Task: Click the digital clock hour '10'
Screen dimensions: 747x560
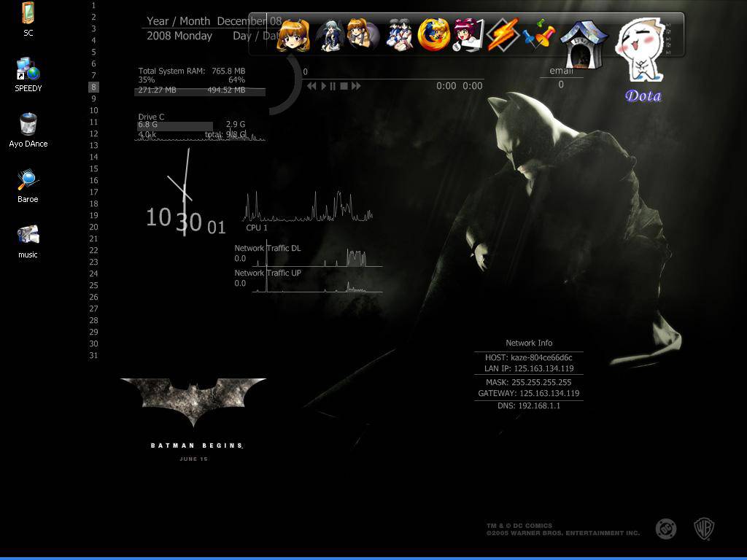Action: coord(158,217)
